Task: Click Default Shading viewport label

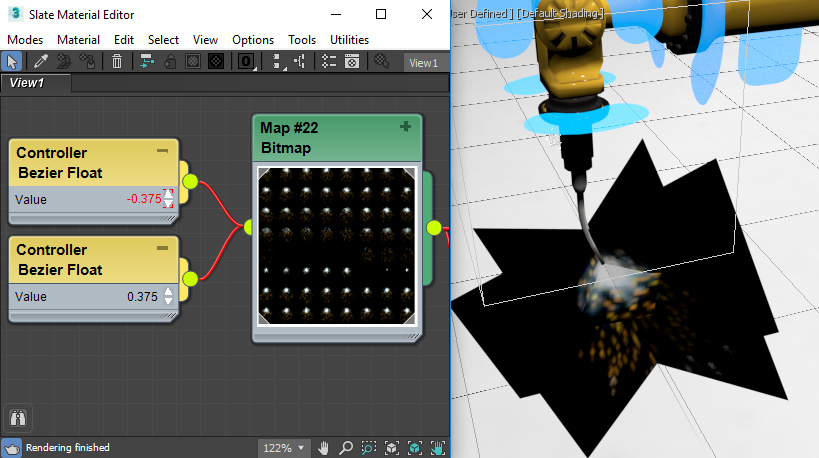Action: tap(560, 14)
